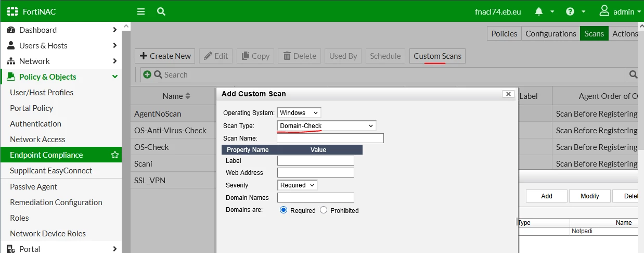644x253 pixels.
Task: Expand the Users & Hosts chevron
Action: click(x=115, y=46)
